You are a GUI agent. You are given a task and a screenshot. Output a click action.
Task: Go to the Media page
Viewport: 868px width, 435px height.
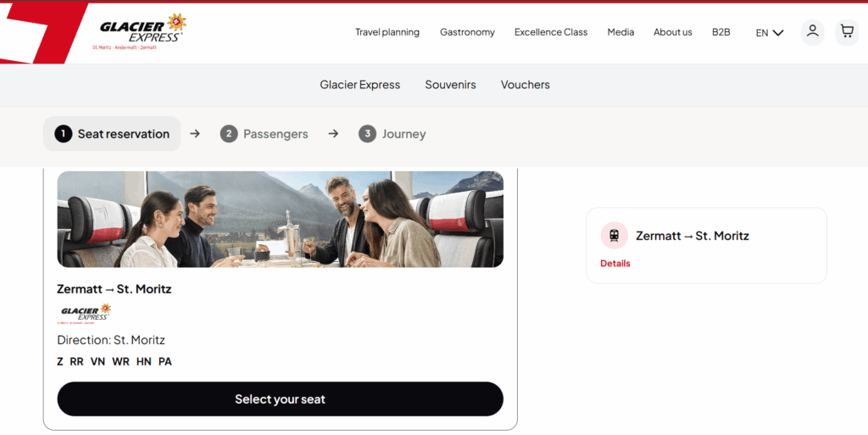coord(620,32)
